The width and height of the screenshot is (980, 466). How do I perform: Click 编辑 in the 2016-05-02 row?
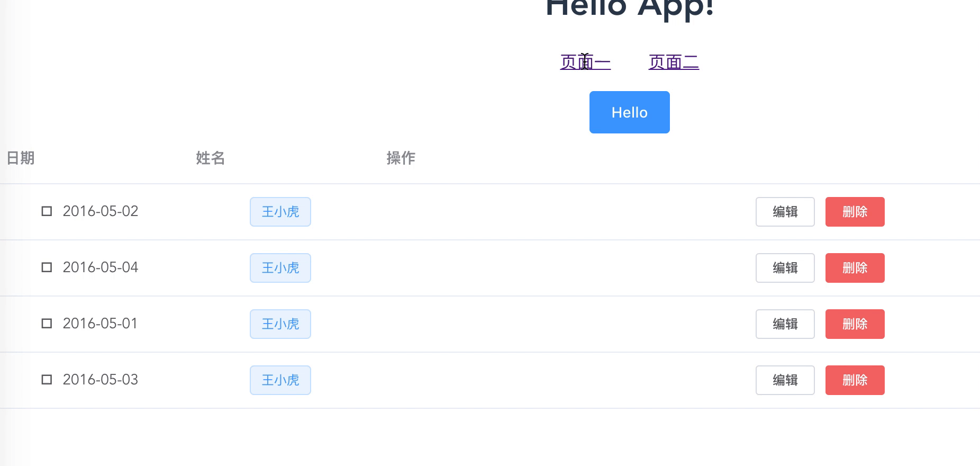click(785, 212)
